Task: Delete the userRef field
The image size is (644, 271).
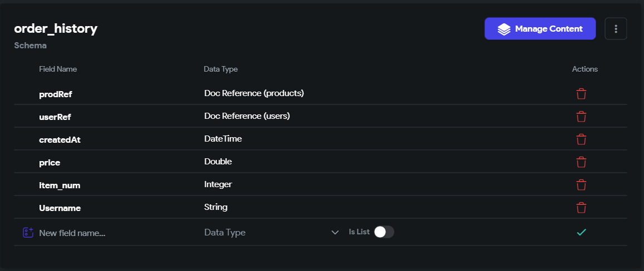Action: pos(581,117)
